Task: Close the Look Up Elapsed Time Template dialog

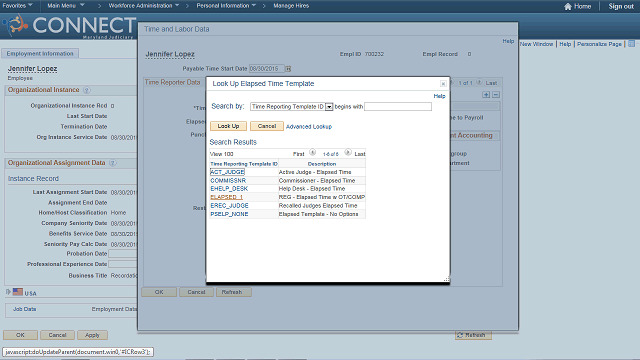Action: (x=443, y=84)
